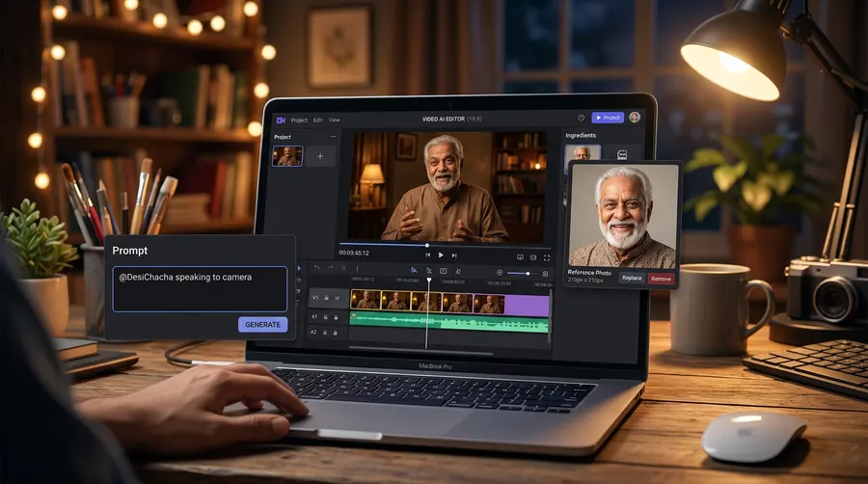Screen dimensions: 868x484
Task: Click the timeline redo arrow
Action: click(x=330, y=268)
